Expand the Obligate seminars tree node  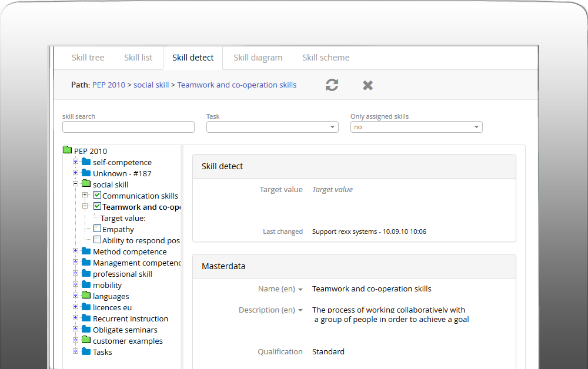click(x=75, y=329)
